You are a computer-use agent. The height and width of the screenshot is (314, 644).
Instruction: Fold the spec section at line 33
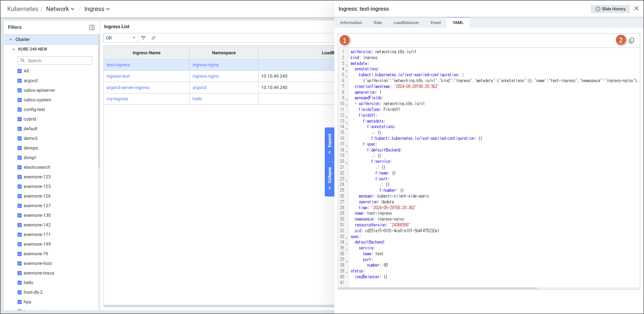pyautogui.click(x=346, y=238)
